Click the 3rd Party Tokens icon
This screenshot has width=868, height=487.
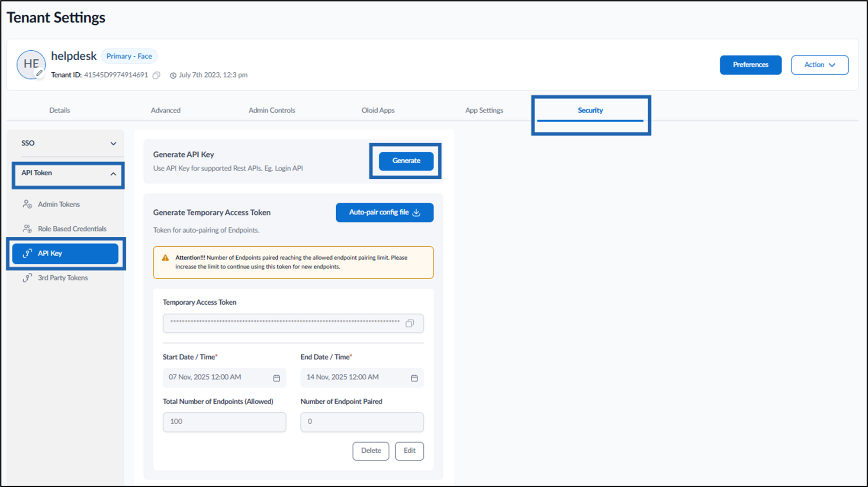pos(27,278)
